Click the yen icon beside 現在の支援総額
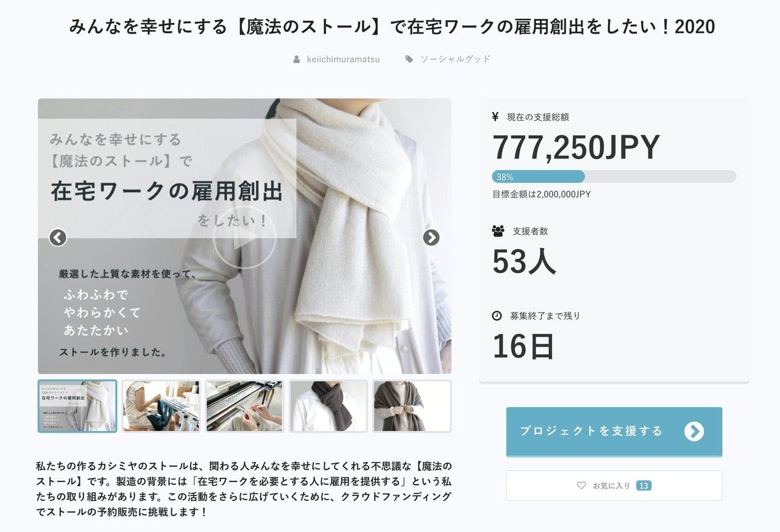Image resolution: width=780 pixels, height=532 pixels. tap(495, 116)
